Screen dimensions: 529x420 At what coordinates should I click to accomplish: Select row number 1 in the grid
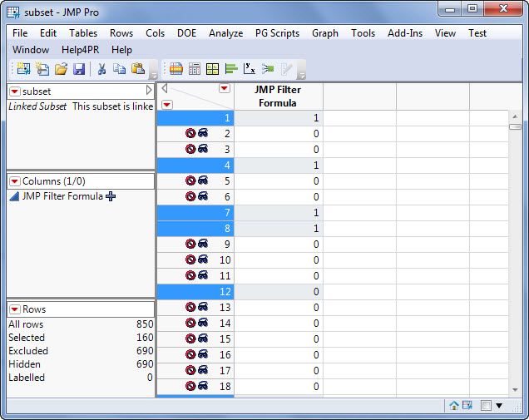(195, 118)
